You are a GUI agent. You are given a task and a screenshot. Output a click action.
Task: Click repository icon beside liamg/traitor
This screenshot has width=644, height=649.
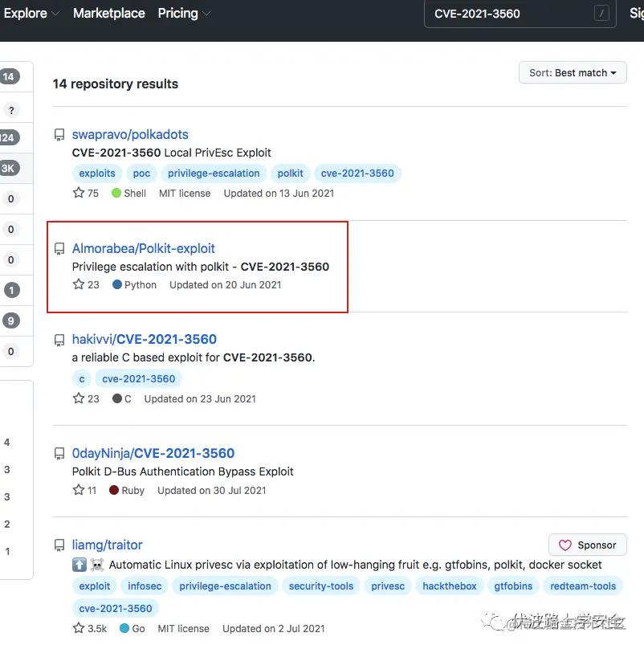(x=59, y=545)
